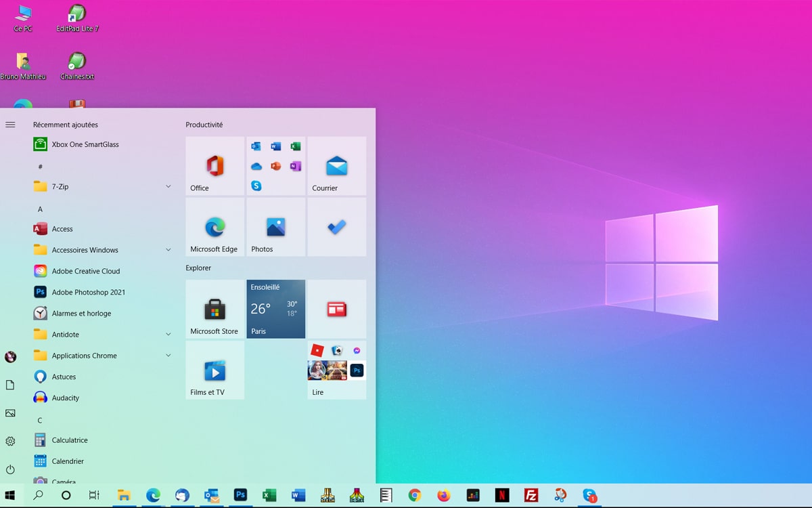
Task: Open the To Do checkmark tile
Action: (336, 227)
